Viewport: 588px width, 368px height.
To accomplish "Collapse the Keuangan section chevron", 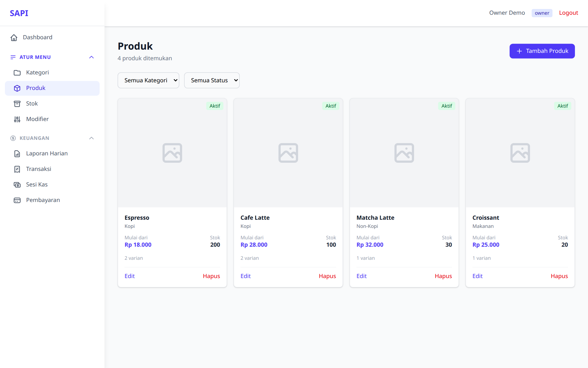I will tap(91, 138).
